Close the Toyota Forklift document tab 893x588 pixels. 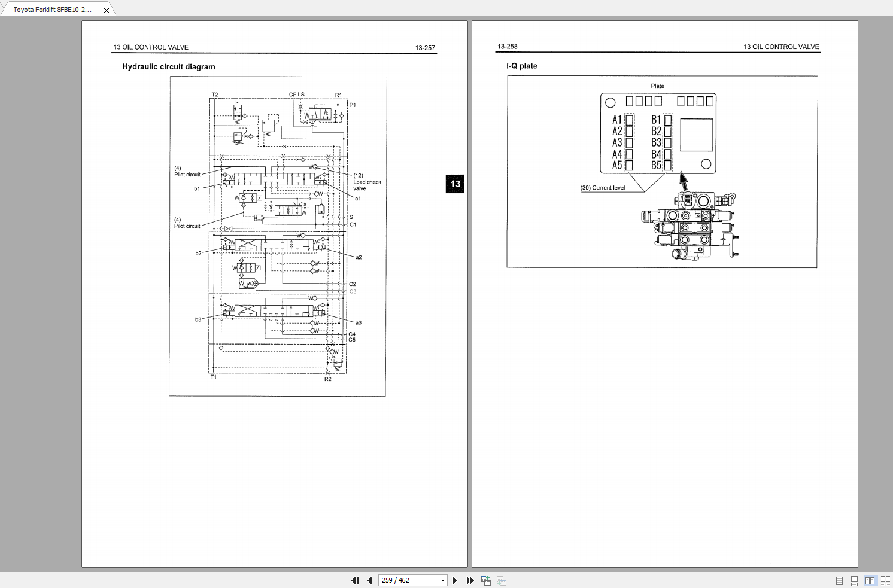click(x=107, y=10)
